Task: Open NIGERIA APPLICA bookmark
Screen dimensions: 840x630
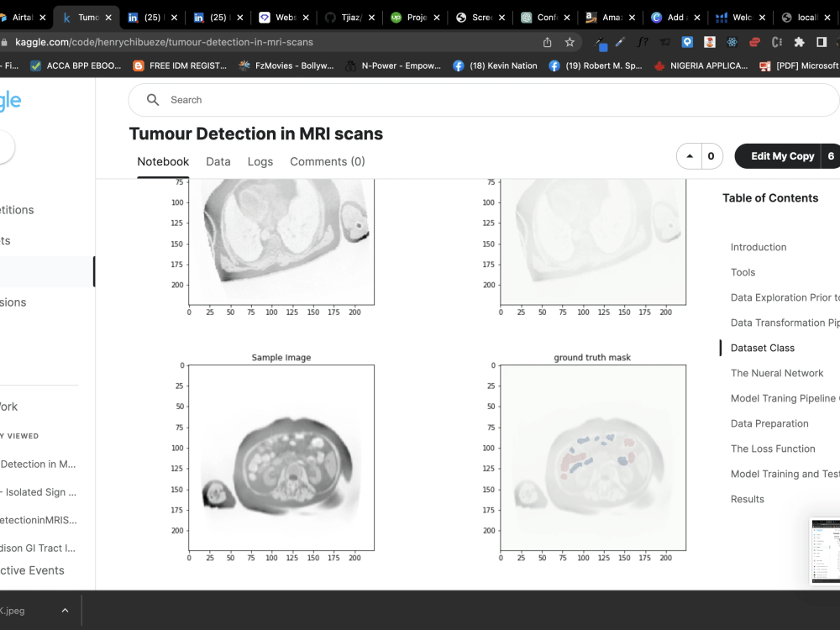Action: [x=701, y=66]
